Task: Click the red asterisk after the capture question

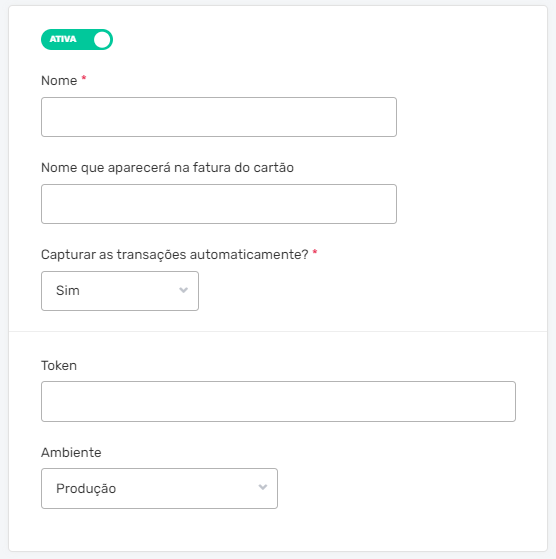Action: (x=315, y=252)
